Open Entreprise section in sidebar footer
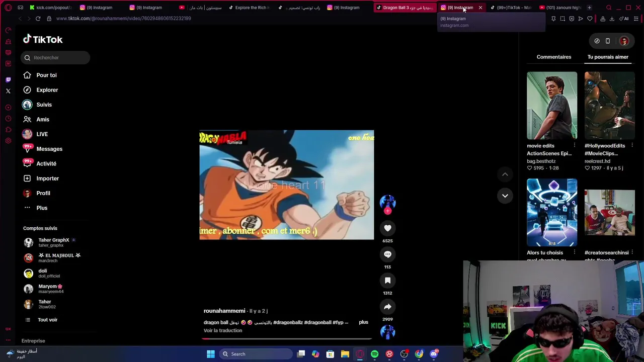644x362 pixels. pyautogui.click(x=33, y=341)
